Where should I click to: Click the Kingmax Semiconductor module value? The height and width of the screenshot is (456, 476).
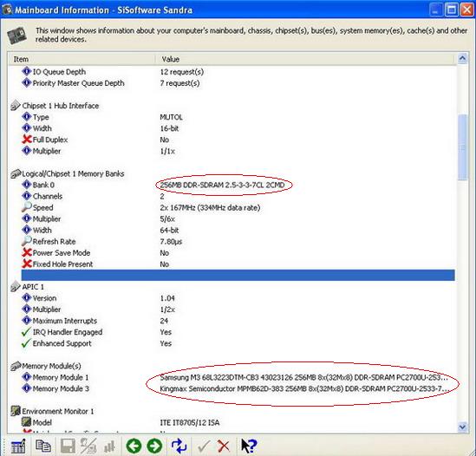(x=304, y=389)
